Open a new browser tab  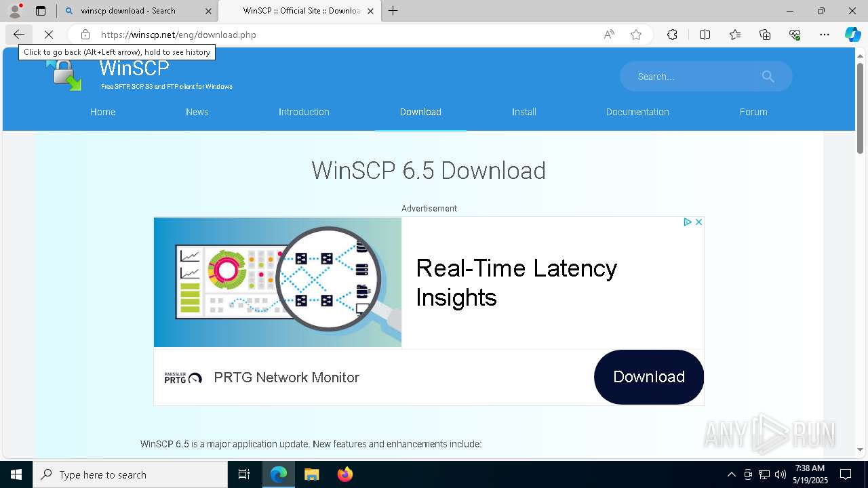point(393,11)
